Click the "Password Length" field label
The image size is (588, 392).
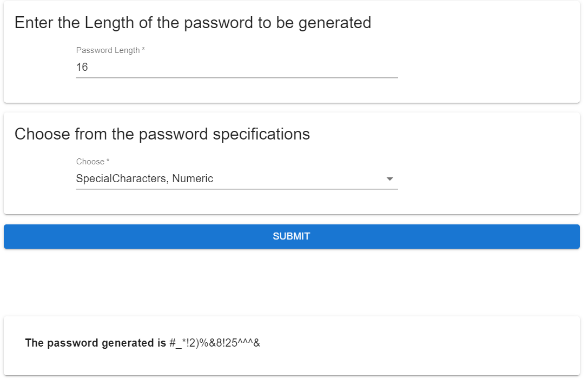coord(108,50)
